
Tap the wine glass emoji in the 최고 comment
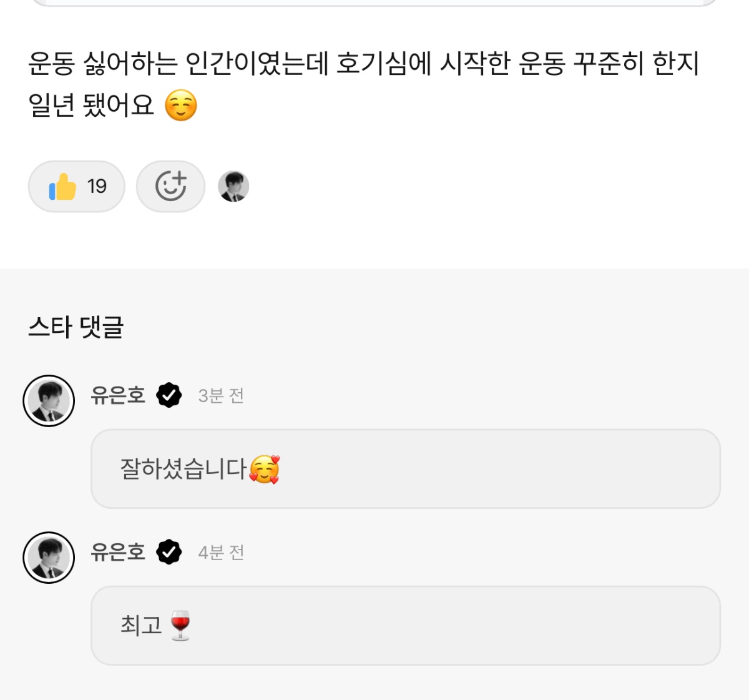coord(180,625)
